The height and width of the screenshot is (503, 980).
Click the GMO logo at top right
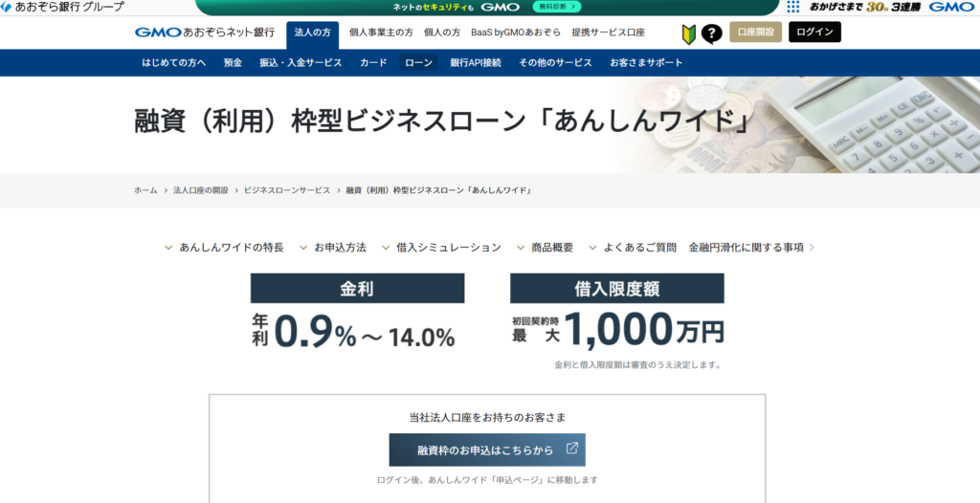951,7
